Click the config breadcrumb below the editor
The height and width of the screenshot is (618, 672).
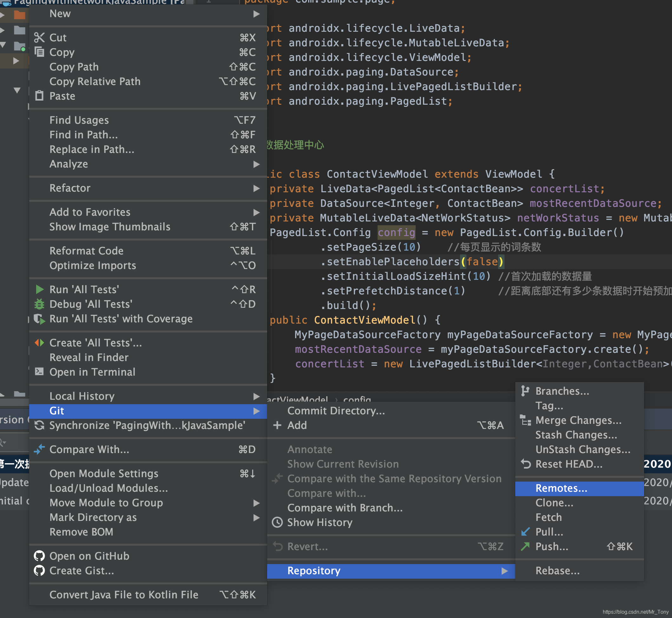pyautogui.click(x=357, y=399)
